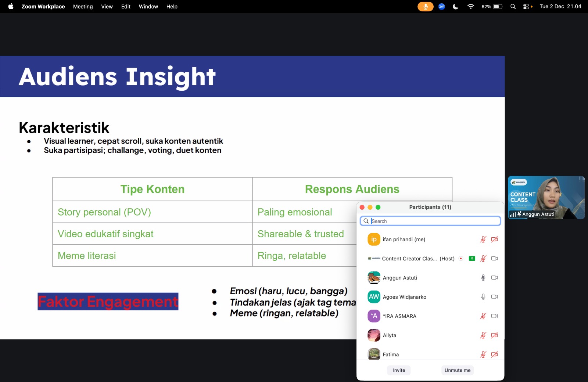Click Anggun Astuti's microphone icon
This screenshot has height=382, width=588.
pyautogui.click(x=483, y=278)
